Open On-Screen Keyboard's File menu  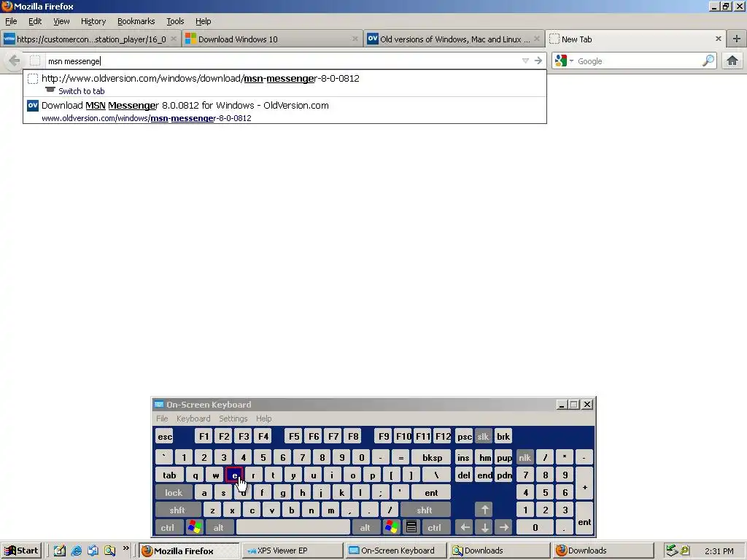click(162, 419)
